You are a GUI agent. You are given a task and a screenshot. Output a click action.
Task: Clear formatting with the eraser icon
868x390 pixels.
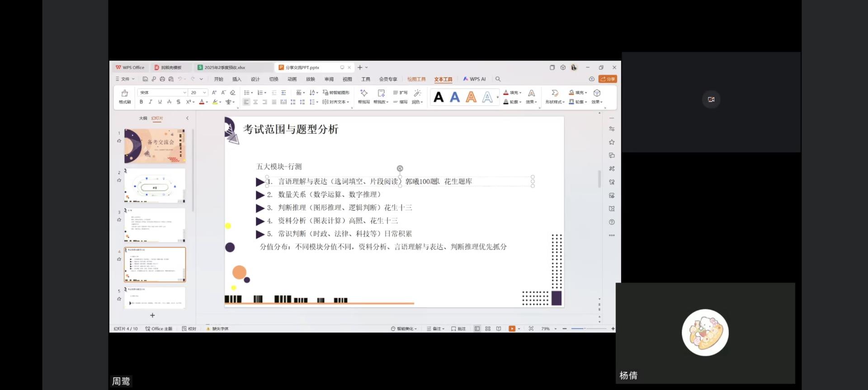(233, 92)
